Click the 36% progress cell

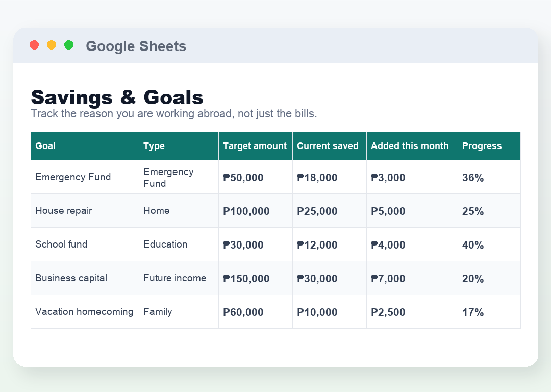(489, 177)
